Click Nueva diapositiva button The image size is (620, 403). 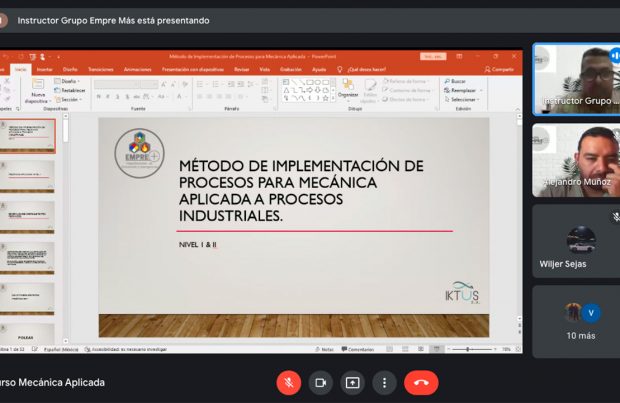coord(38,91)
